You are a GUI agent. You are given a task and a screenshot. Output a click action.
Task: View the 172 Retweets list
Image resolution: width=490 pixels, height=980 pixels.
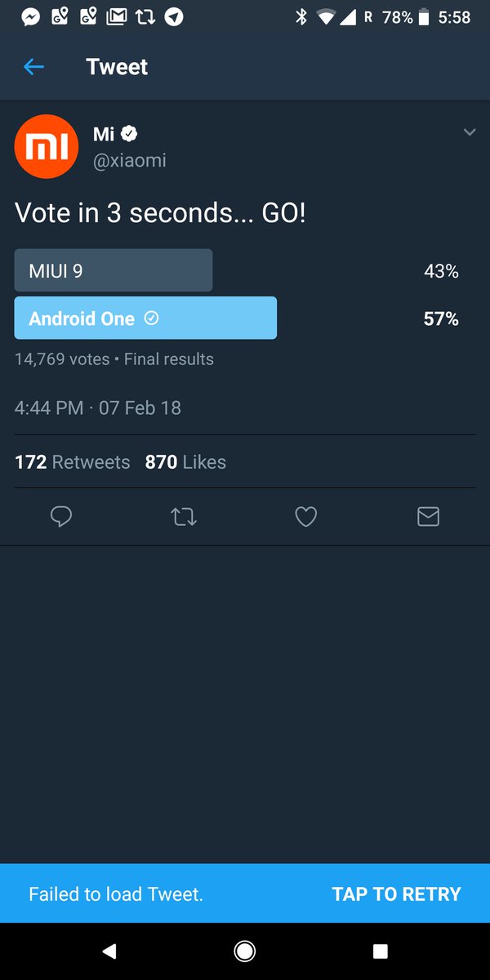pos(73,462)
